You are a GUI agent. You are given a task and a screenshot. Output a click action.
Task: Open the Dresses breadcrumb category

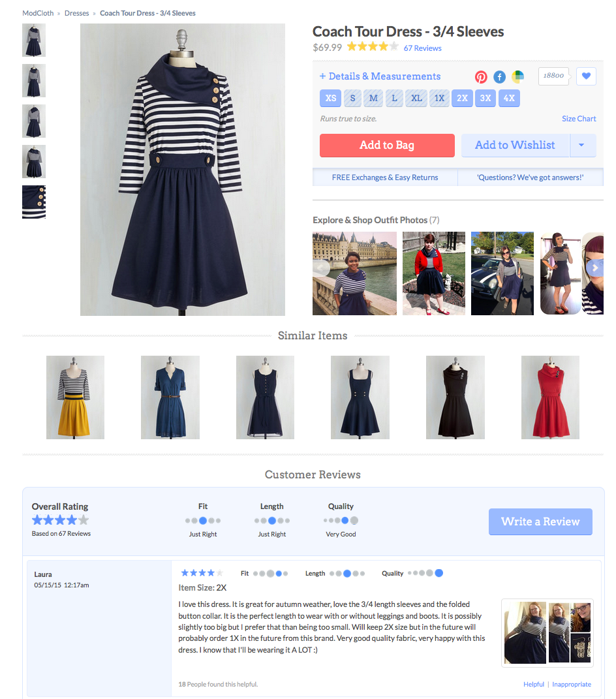[x=76, y=13]
